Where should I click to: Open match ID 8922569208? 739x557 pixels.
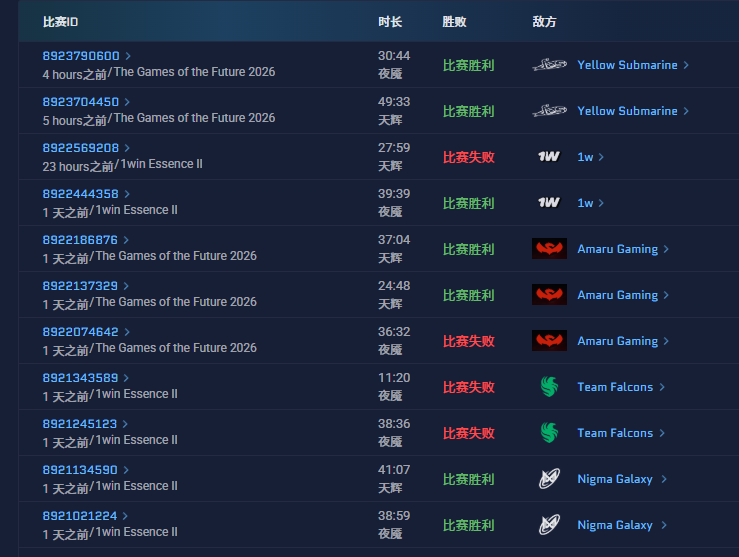point(81,148)
